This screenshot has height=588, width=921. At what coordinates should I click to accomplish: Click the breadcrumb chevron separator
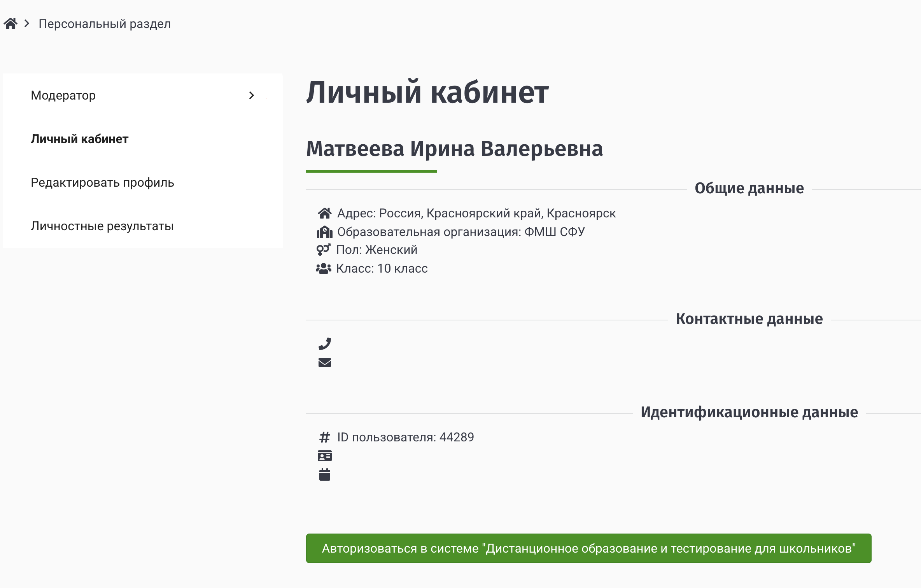tap(26, 23)
